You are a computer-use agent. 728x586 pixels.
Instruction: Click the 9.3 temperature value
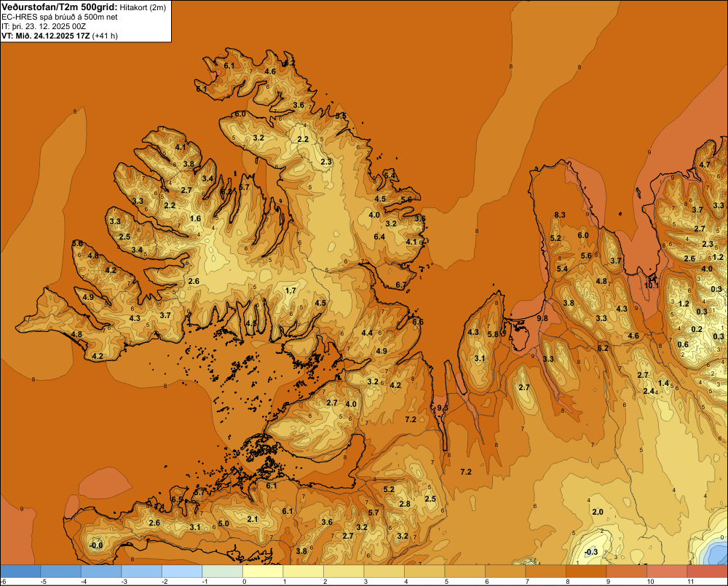(443, 408)
